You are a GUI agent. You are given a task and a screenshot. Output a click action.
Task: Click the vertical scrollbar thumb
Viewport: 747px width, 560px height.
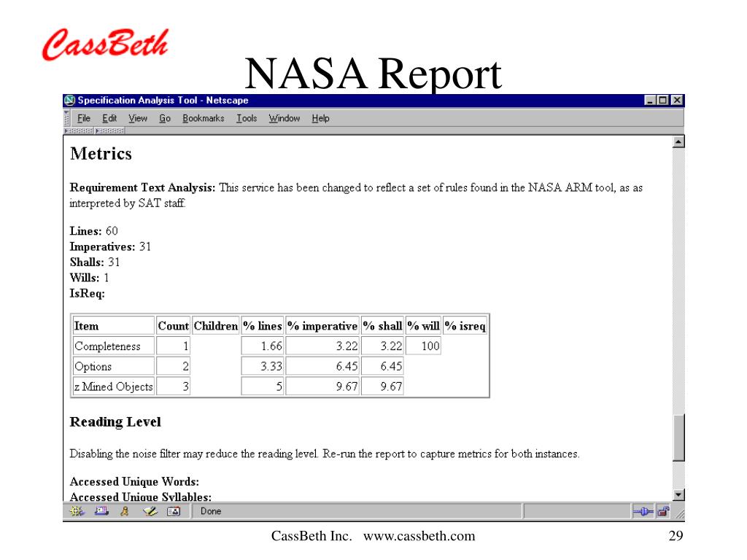click(x=678, y=437)
